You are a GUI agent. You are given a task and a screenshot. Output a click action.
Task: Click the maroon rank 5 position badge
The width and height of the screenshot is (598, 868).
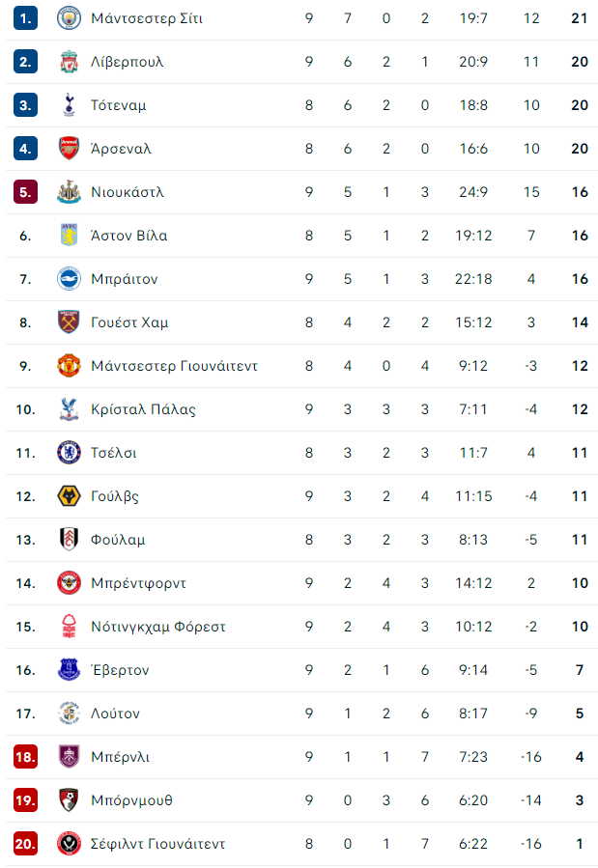[x=25, y=192]
